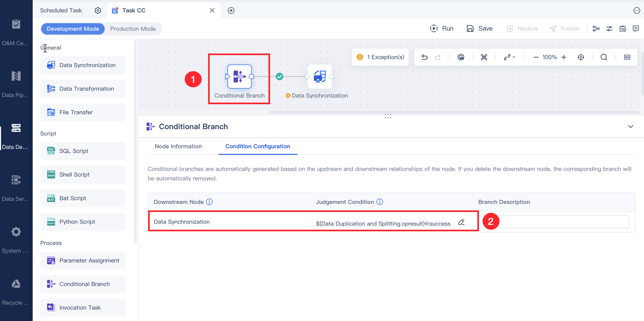644x321 pixels.
Task: Collapse the Conditional Branch config panel
Action: tap(631, 126)
